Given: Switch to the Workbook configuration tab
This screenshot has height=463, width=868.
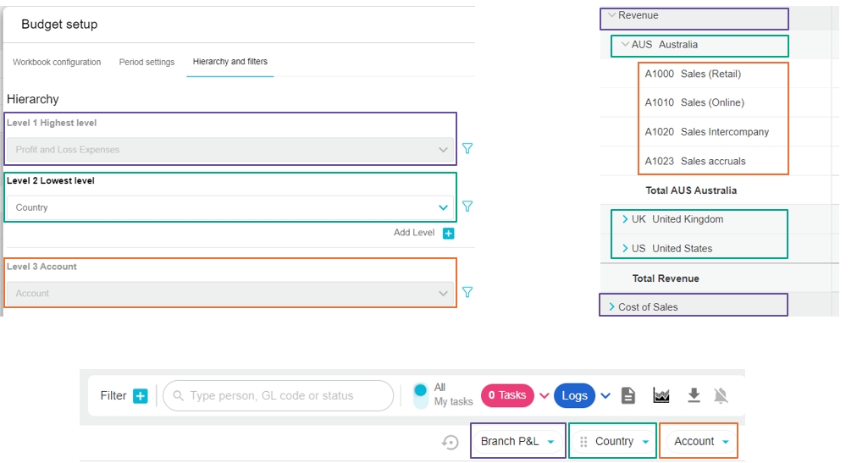Looking at the screenshot, I should (57, 62).
